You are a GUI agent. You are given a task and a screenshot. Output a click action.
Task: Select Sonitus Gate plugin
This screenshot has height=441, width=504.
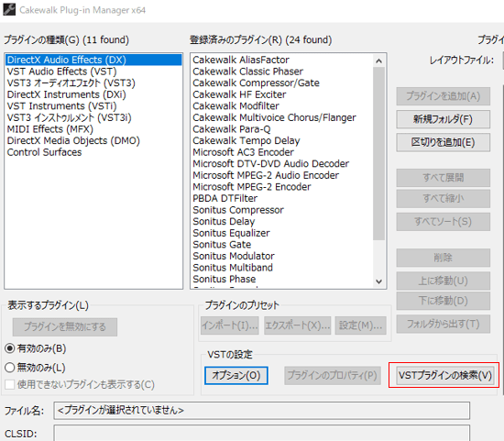pyautogui.click(x=282, y=245)
